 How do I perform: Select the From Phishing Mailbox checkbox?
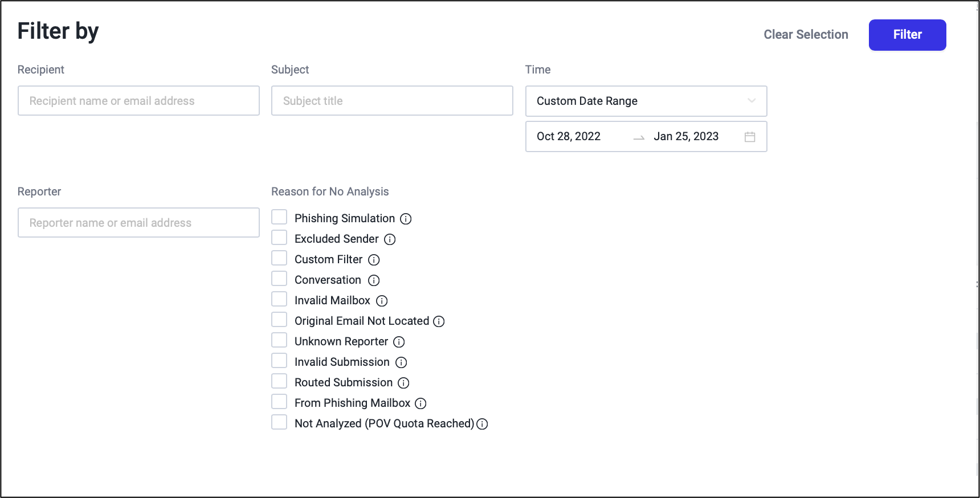[x=279, y=402]
